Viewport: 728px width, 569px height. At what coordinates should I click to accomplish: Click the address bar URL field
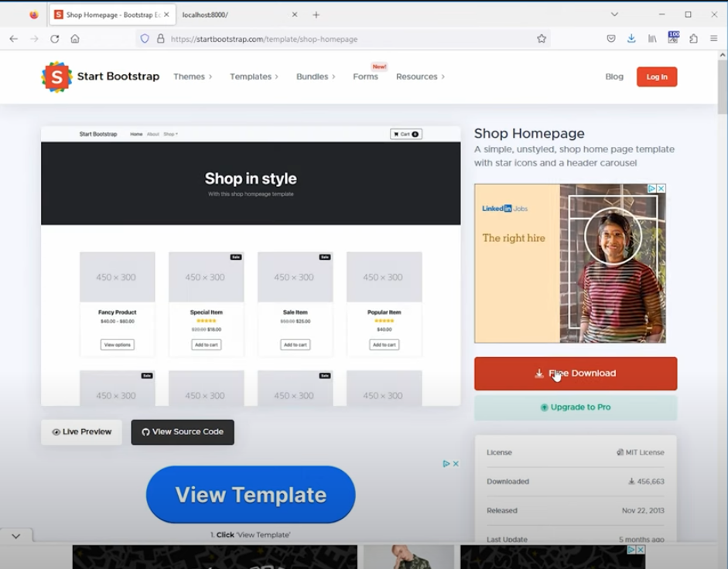343,39
